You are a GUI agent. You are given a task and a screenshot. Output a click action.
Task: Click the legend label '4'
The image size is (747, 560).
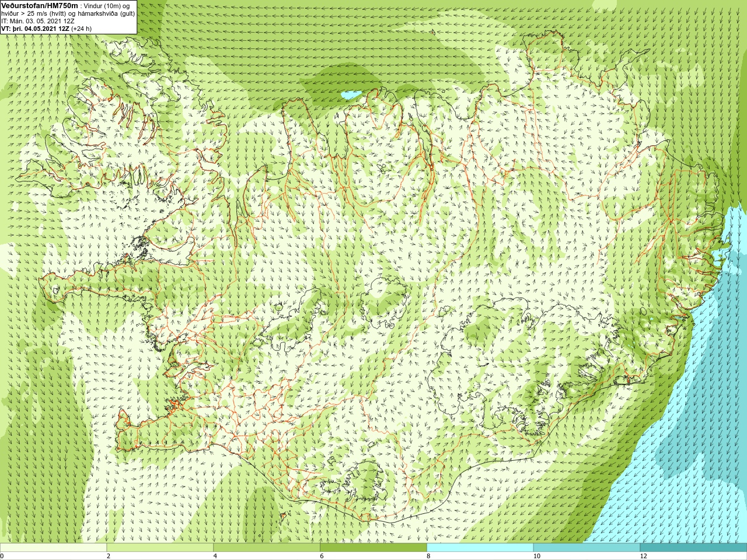coord(215,556)
